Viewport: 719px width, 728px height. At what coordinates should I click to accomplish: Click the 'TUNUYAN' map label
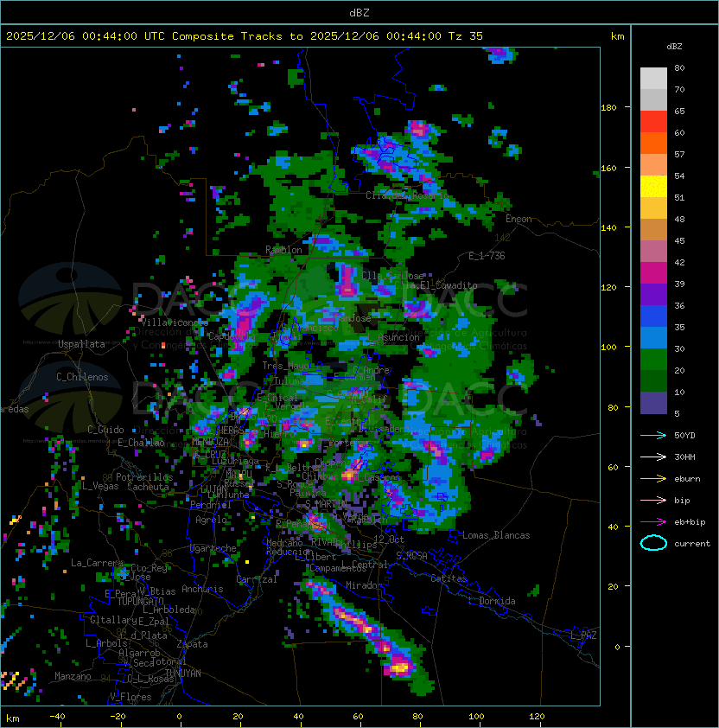[183, 674]
